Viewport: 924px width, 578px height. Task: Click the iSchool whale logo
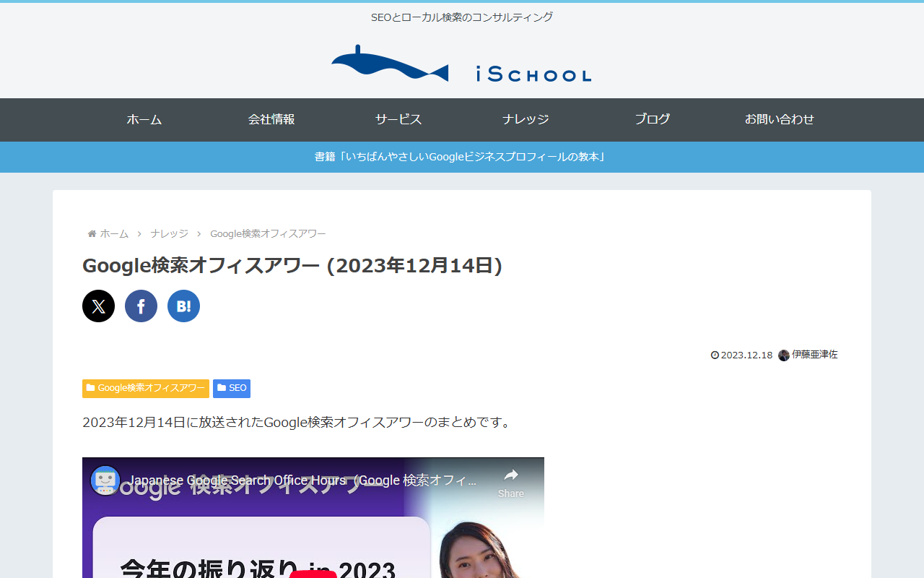pos(390,65)
